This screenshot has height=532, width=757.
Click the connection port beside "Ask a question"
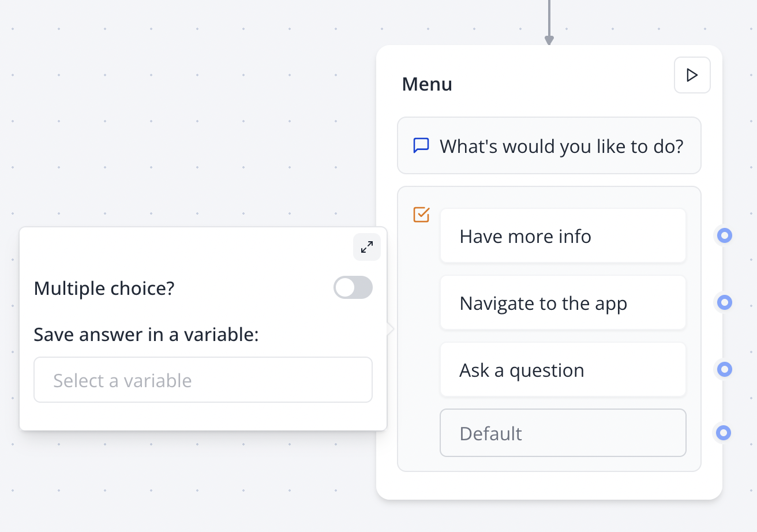[724, 369]
